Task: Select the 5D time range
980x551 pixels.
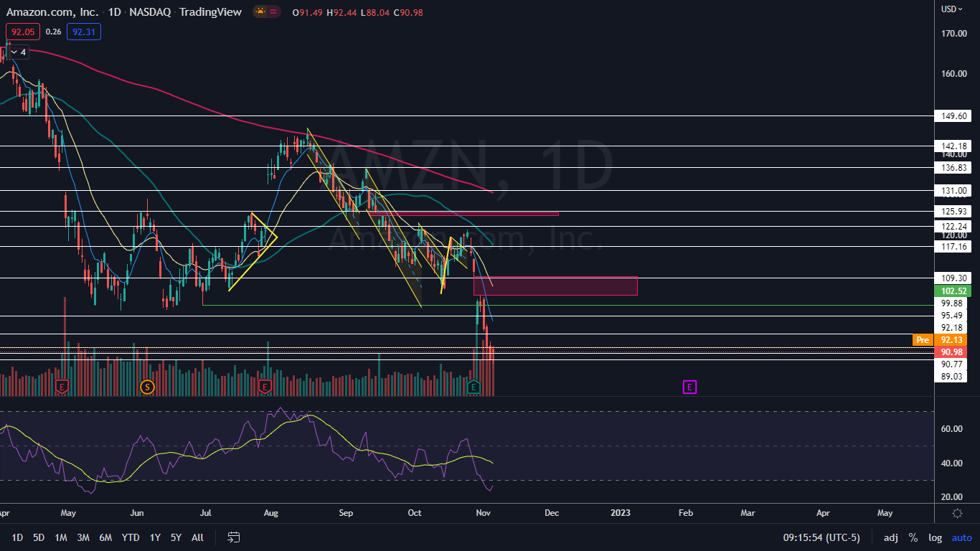Action: click(x=39, y=537)
